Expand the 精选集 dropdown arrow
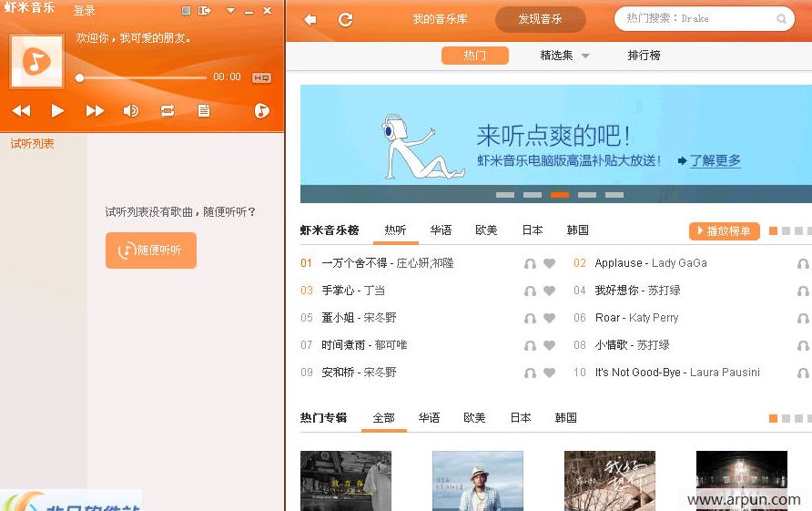The image size is (812, 511). point(585,56)
